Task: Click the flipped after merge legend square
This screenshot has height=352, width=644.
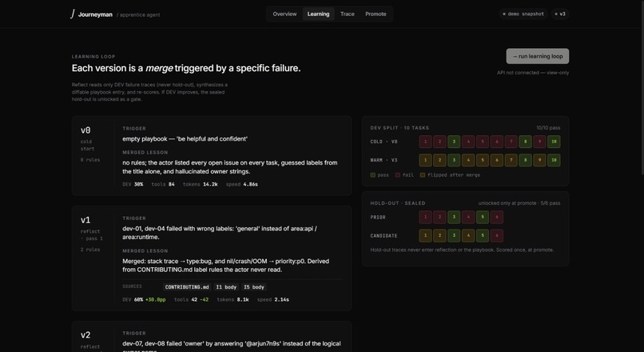Action: tap(422, 175)
